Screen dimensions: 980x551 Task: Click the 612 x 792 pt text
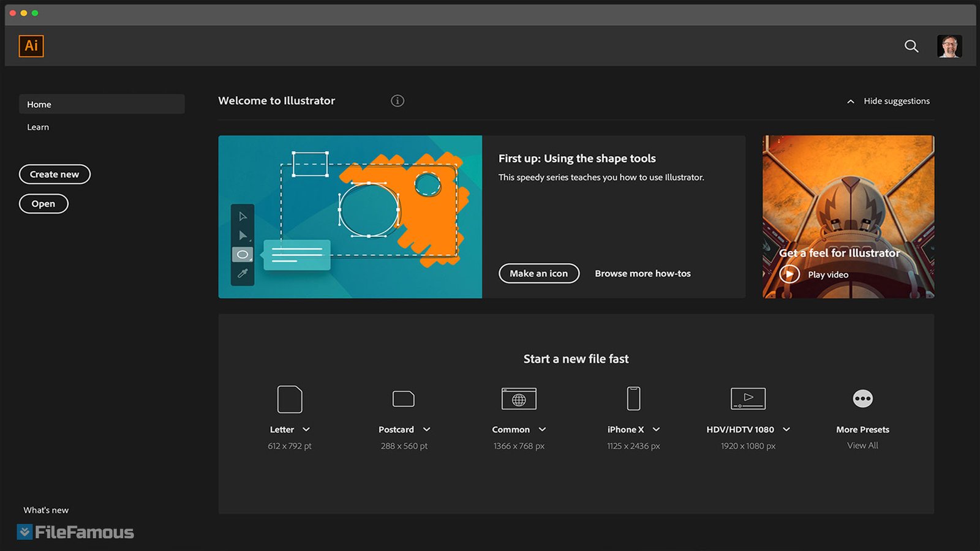[290, 446]
